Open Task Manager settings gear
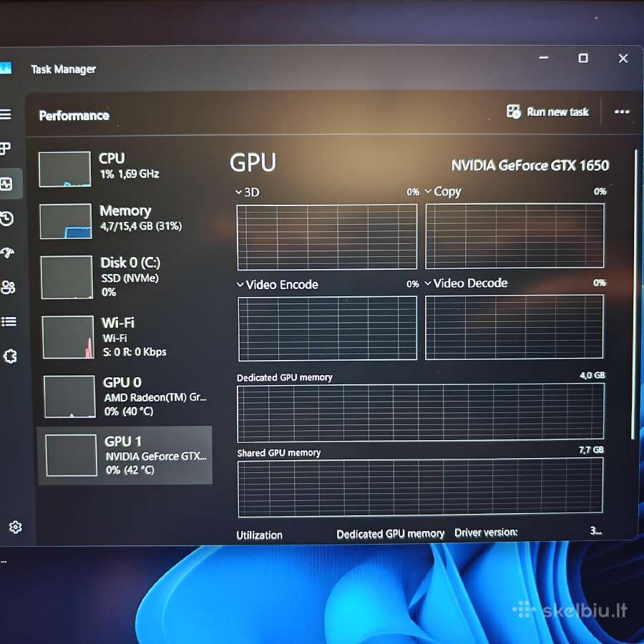Viewport: 644px width, 644px height. [16, 527]
